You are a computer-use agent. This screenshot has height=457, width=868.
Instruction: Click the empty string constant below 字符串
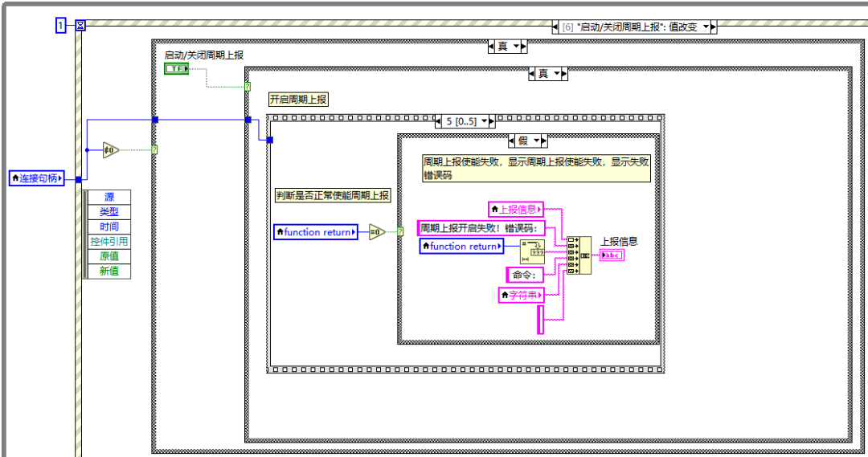(541, 320)
